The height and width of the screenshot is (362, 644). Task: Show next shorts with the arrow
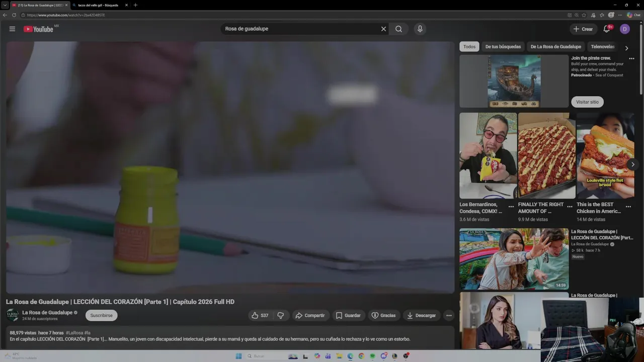click(632, 164)
